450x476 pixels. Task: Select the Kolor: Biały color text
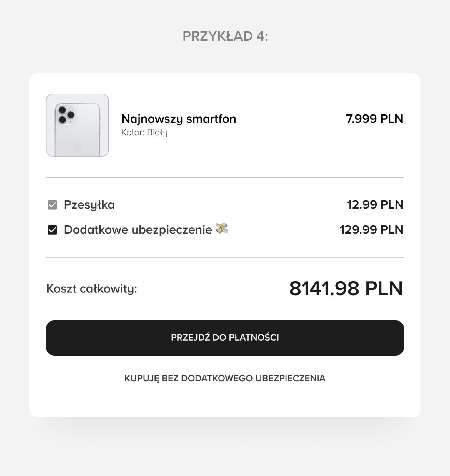144,132
